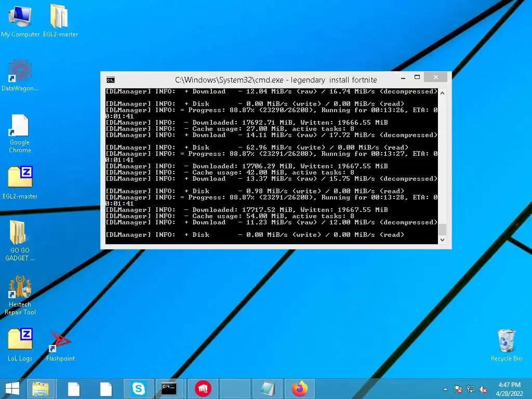532x399 pixels.
Task: Maximize the cmd.exe window
Action: coord(417,77)
